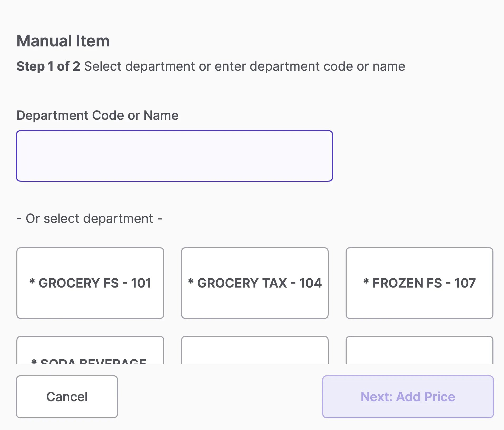Click the Manual Item heading

63,41
